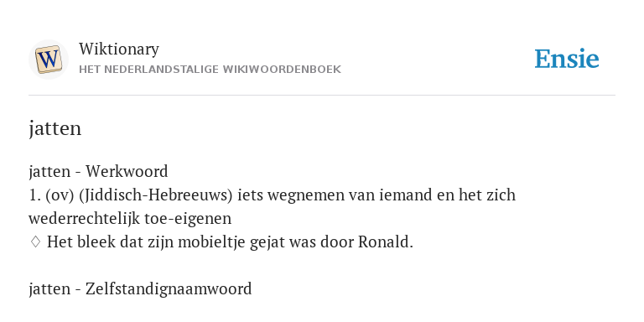Click the horizontal divider under the header

tap(322, 96)
